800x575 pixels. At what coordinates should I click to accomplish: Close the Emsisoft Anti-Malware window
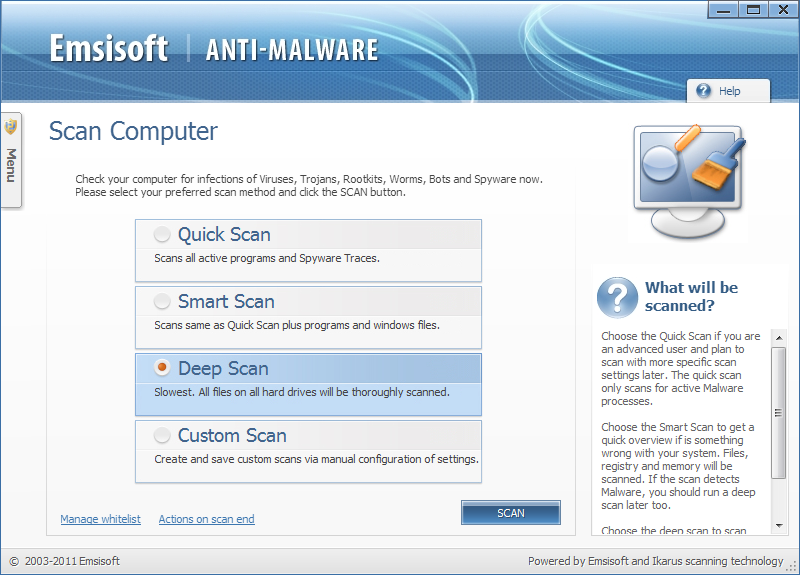780,10
